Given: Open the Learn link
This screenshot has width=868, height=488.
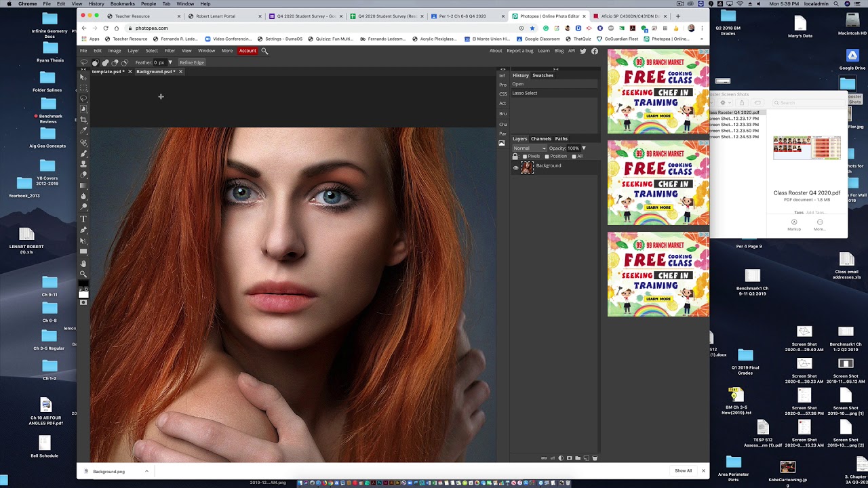Looking at the screenshot, I should [544, 51].
